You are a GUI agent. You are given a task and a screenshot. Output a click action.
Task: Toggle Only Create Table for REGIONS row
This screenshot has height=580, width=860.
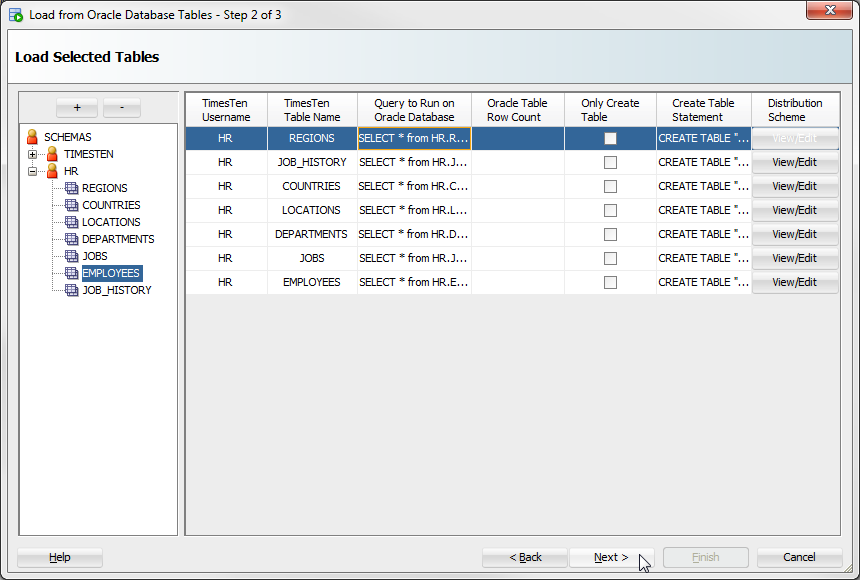tap(610, 138)
